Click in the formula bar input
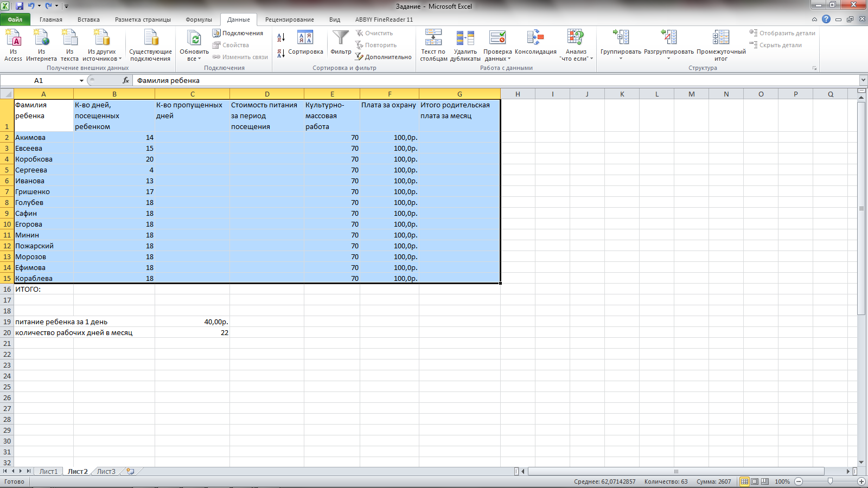The image size is (868, 488). click(496, 80)
